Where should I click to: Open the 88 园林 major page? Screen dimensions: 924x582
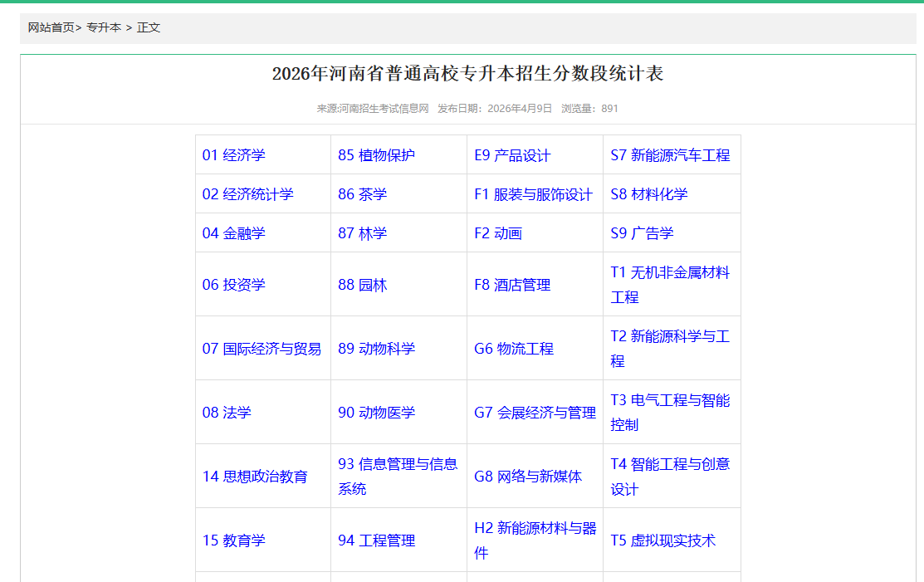364,284
